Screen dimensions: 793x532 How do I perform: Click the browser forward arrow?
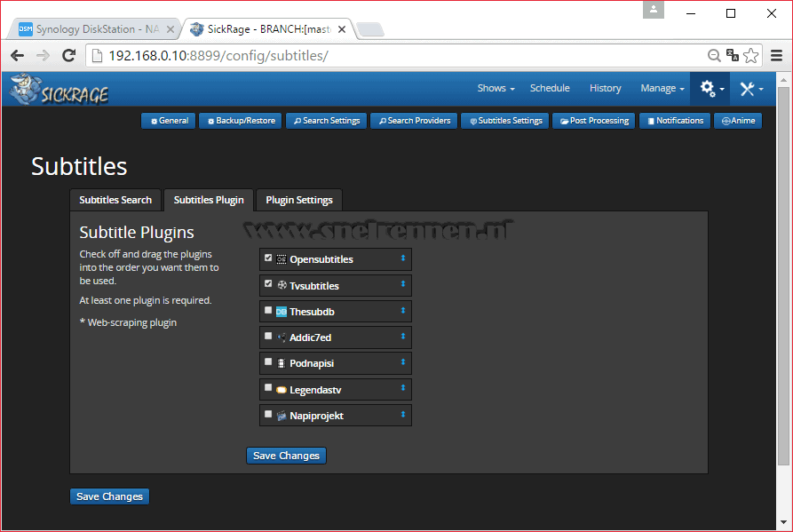coord(43,56)
